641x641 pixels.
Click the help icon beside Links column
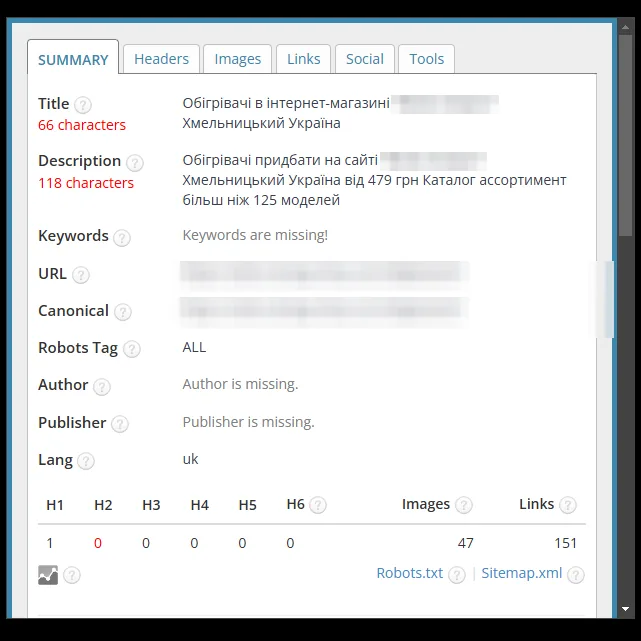click(x=568, y=505)
